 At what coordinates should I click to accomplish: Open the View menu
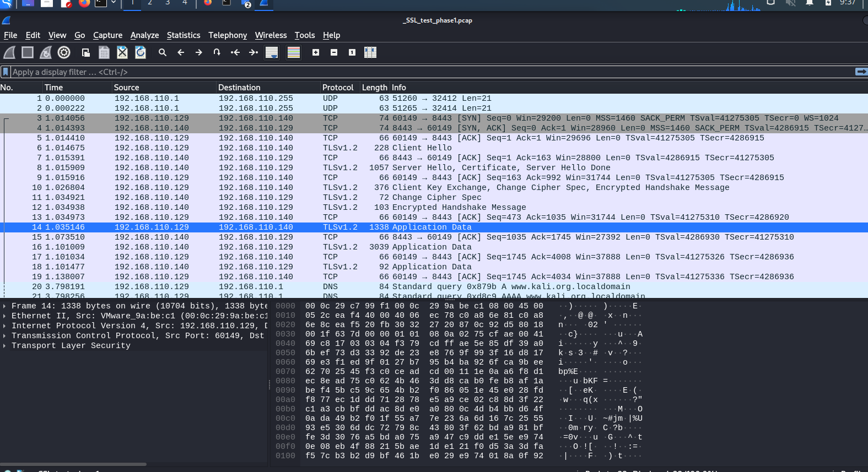[57, 35]
